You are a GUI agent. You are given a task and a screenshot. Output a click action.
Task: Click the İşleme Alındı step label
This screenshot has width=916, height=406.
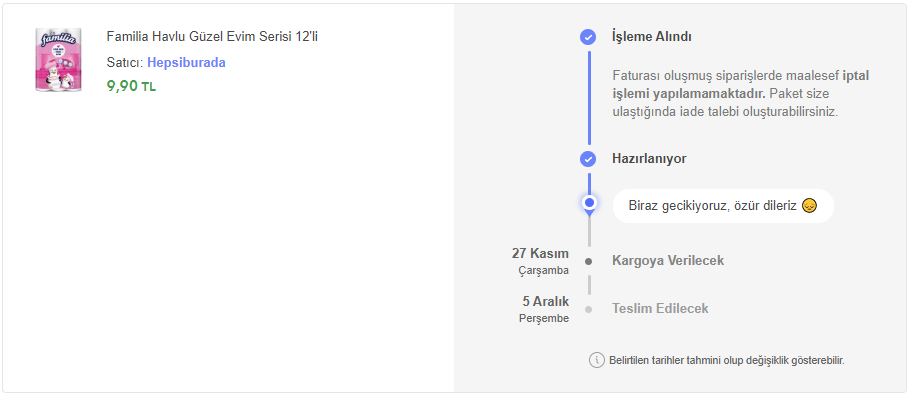coord(652,37)
